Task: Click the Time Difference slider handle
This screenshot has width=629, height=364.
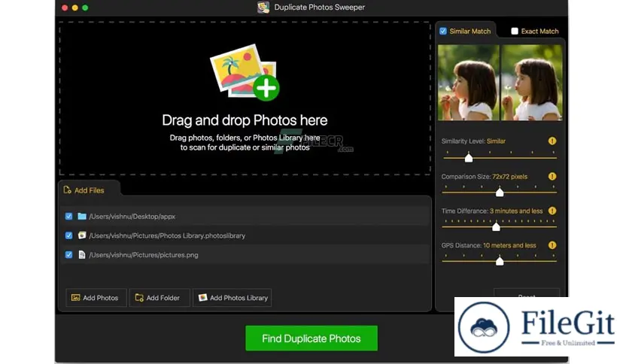Action: coord(496,227)
